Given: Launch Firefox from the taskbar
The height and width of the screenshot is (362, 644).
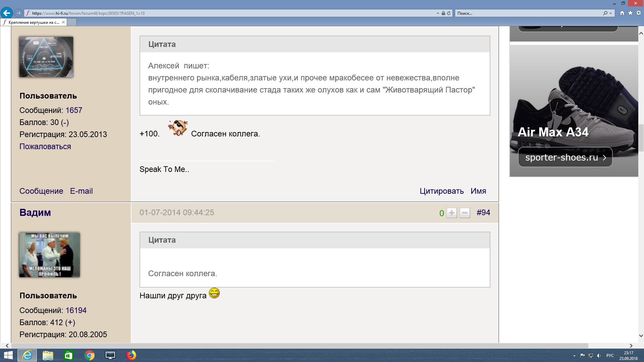Looking at the screenshot, I should coord(131,355).
